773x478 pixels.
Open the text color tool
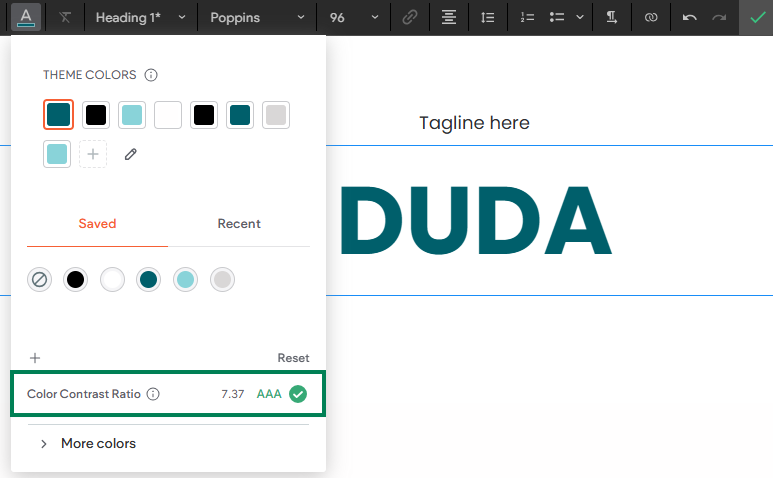pyautogui.click(x=26, y=17)
